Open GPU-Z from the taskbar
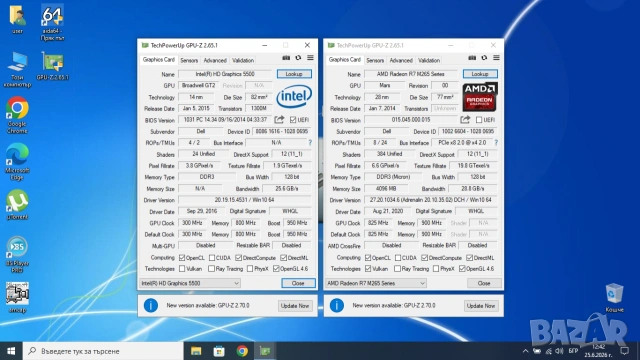 click(x=265, y=351)
